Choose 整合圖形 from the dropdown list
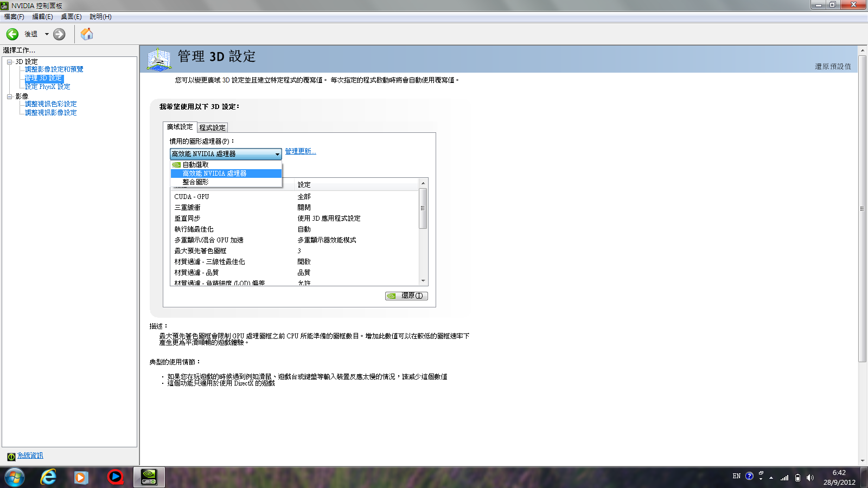 click(x=195, y=182)
